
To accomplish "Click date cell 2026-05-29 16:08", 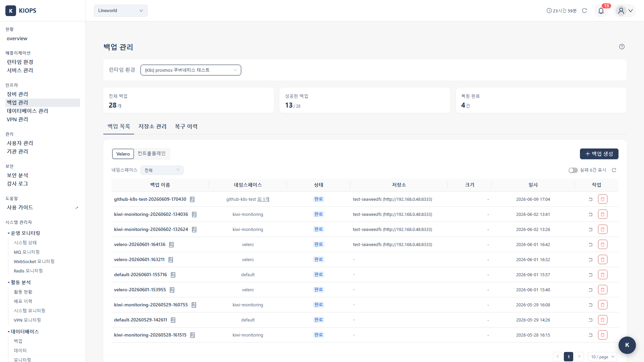I will pyautogui.click(x=533, y=305).
